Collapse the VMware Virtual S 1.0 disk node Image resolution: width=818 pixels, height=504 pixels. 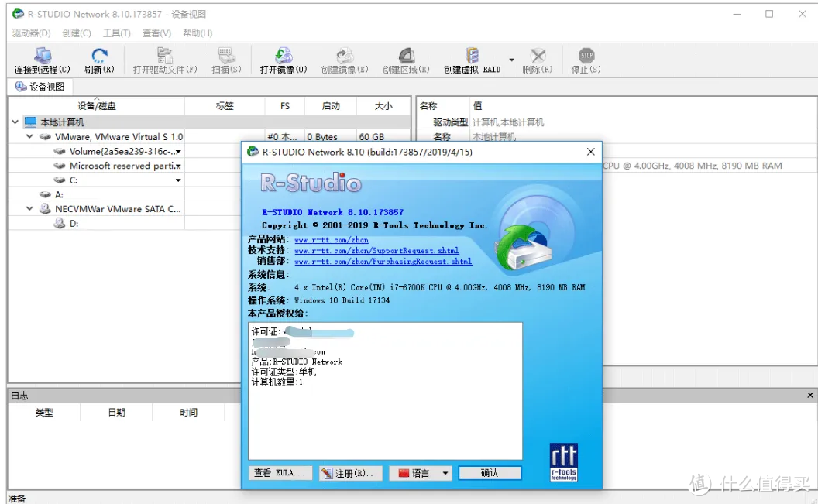tap(29, 136)
